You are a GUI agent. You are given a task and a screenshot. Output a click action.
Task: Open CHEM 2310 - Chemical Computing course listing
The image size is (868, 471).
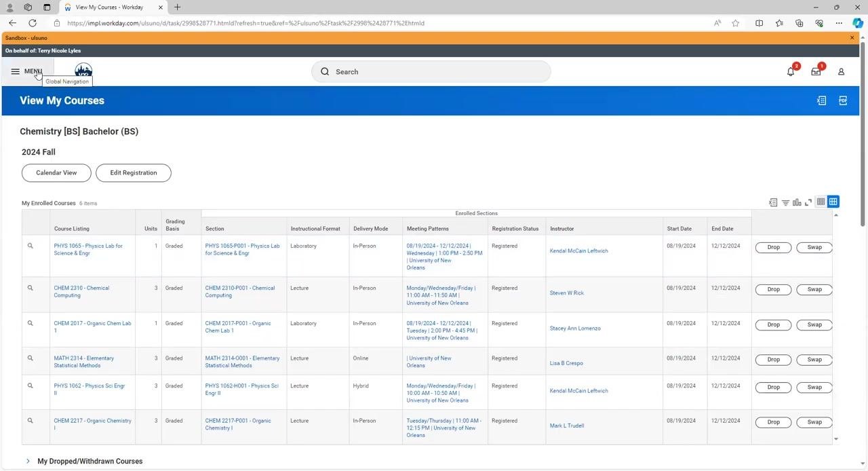(x=81, y=292)
